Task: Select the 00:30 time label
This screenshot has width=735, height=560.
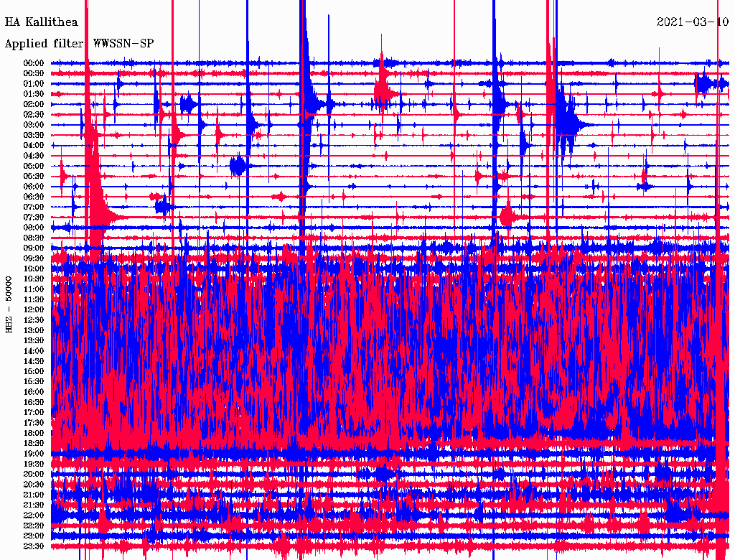Action: click(x=34, y=74)
